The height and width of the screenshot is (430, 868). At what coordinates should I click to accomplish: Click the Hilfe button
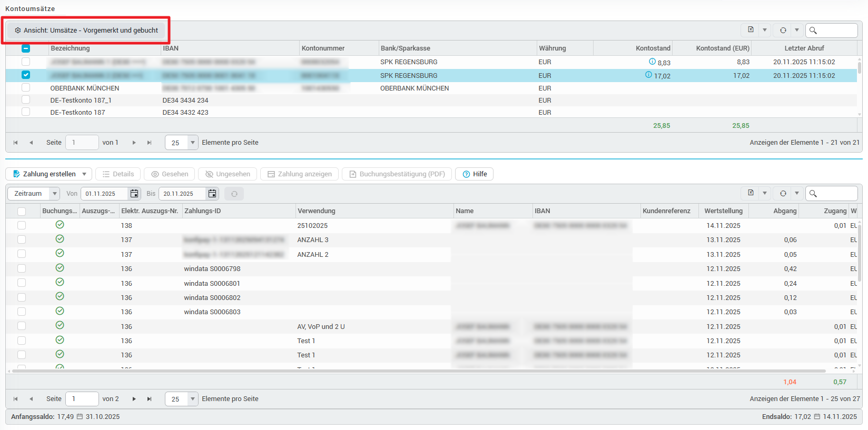point(474,174)
